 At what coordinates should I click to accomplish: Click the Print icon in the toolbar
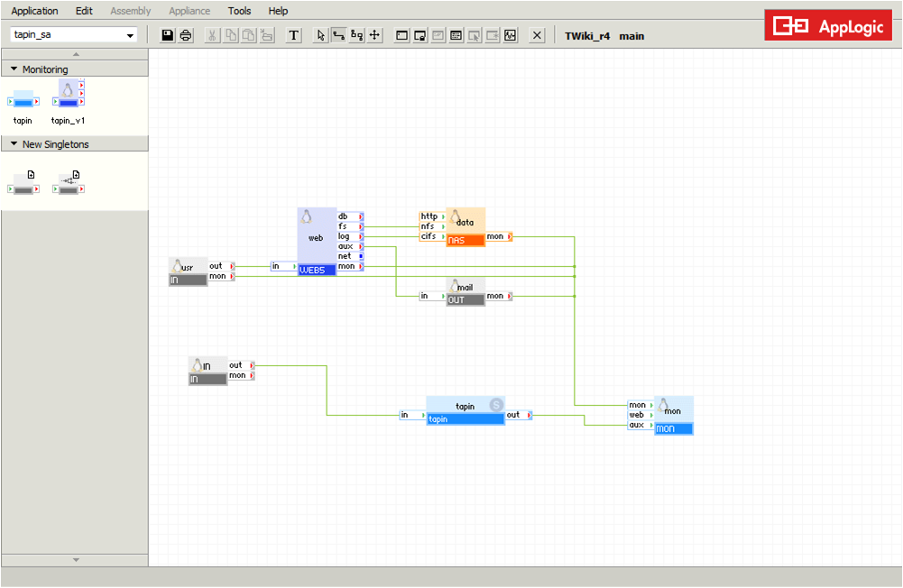186,36
